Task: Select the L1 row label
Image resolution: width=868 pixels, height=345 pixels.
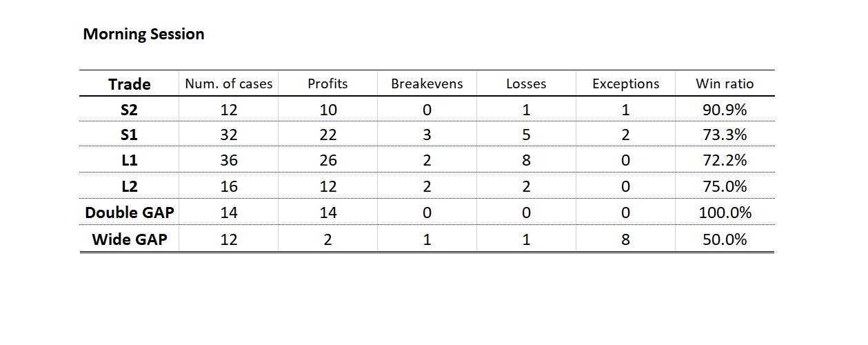Action: [129, 160]
